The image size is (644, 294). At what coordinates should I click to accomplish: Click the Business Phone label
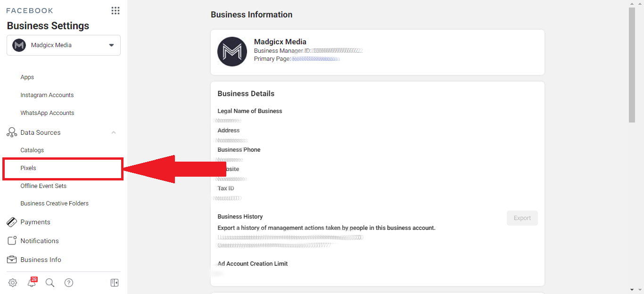click(239, 150)
